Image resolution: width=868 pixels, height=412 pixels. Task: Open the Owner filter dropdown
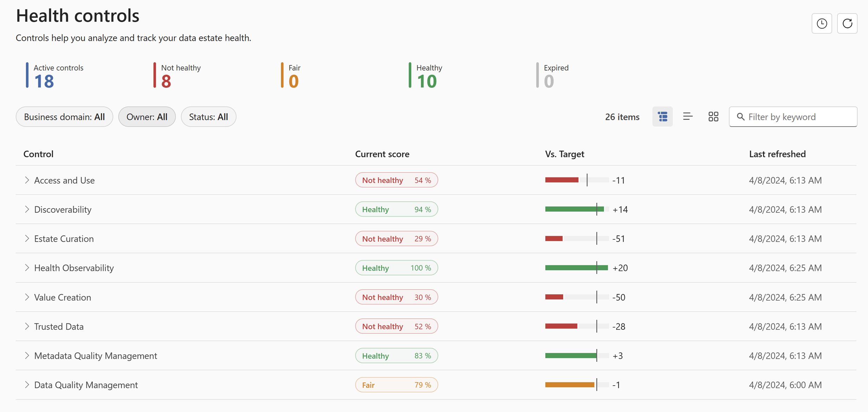coord(147,117)
